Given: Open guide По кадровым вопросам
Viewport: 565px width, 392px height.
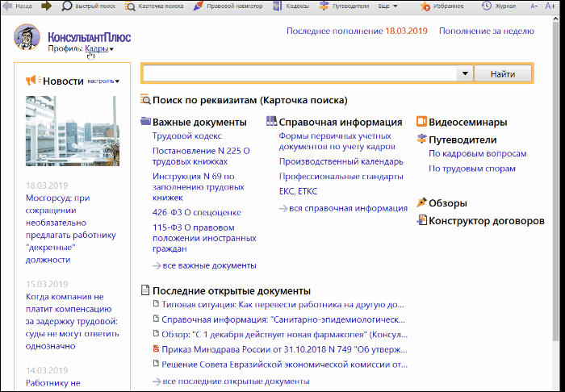Looking at the screenshot, I should [478, 154].
